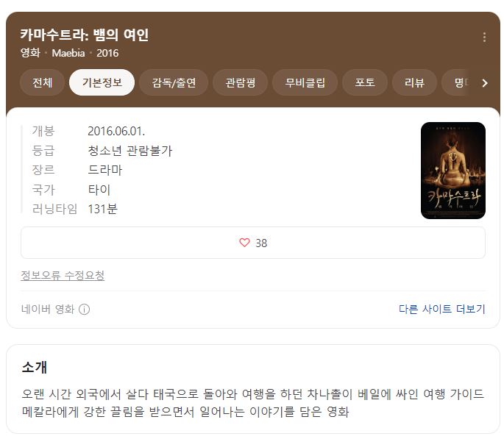Open the three-dot more options menu
Screen dimensions: 504x439
[484, 38]
